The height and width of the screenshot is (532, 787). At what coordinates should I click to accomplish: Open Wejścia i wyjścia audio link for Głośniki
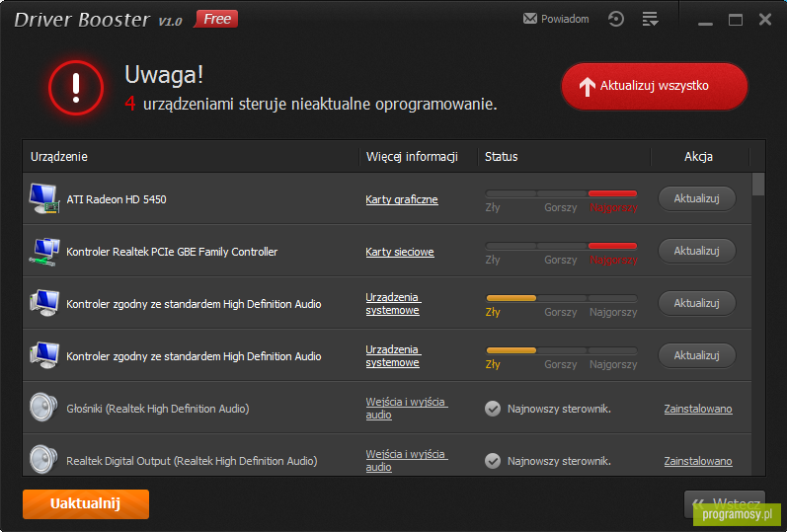pyautogui.click(x=407, y=408)
